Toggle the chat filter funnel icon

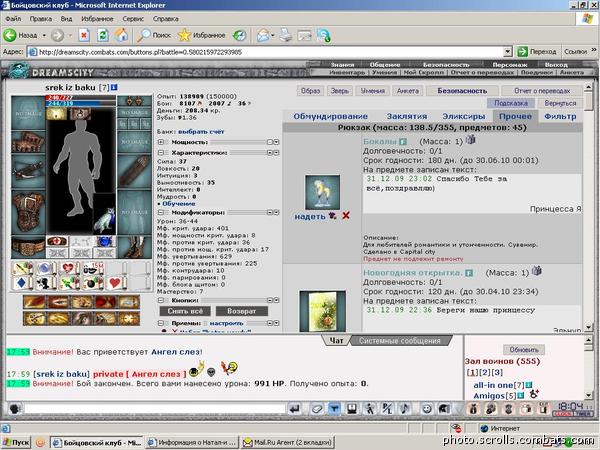(334, 409)
